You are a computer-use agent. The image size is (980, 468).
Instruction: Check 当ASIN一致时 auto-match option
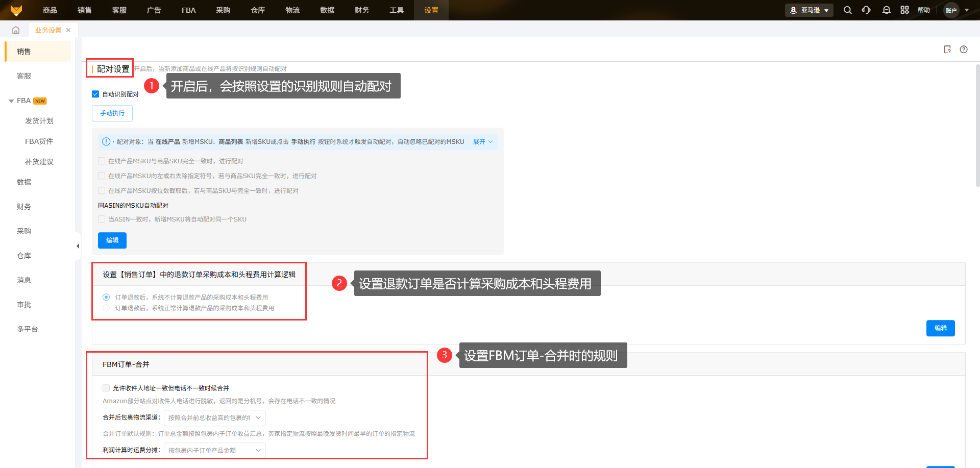click(102, 219)
